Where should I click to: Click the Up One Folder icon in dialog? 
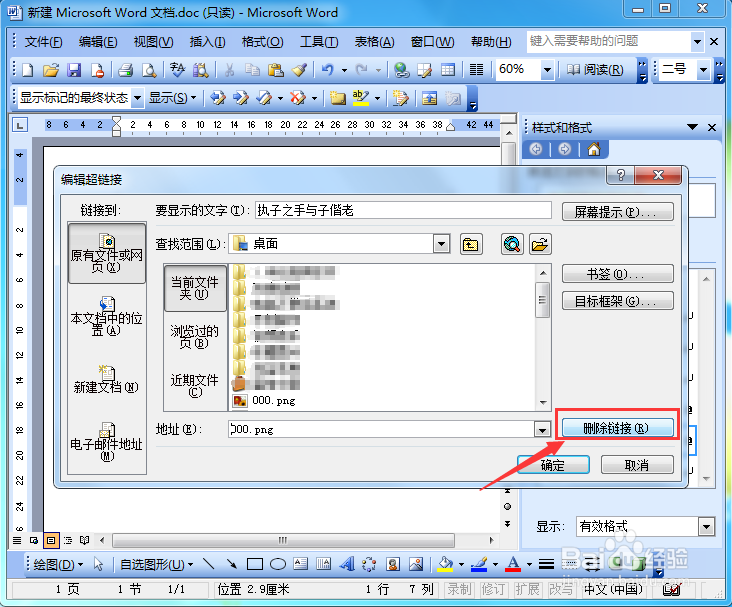point(471,244)
